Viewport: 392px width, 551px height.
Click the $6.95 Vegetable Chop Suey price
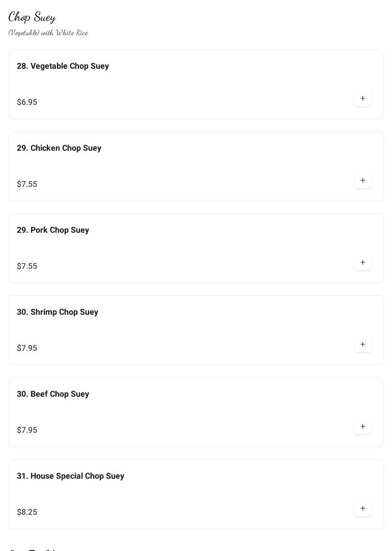[27, 102]
